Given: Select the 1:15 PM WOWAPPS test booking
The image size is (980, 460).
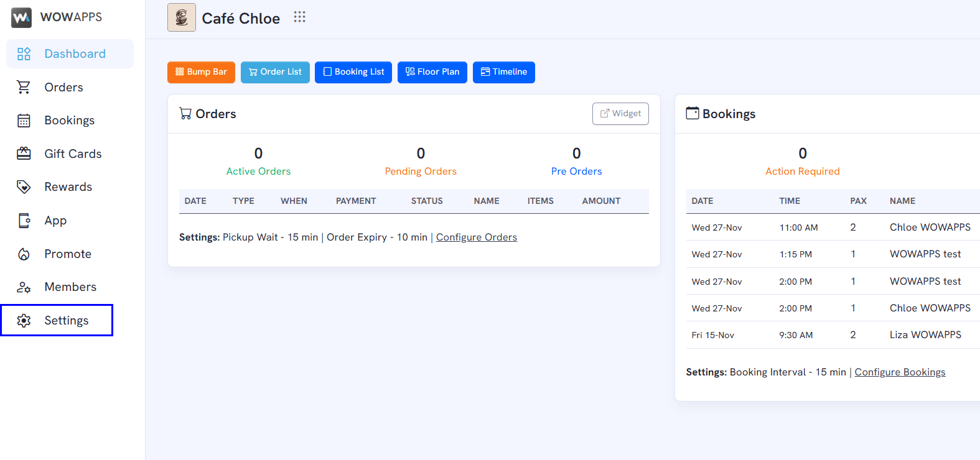Looking at the screenshot, I should [x=833, y=254].
